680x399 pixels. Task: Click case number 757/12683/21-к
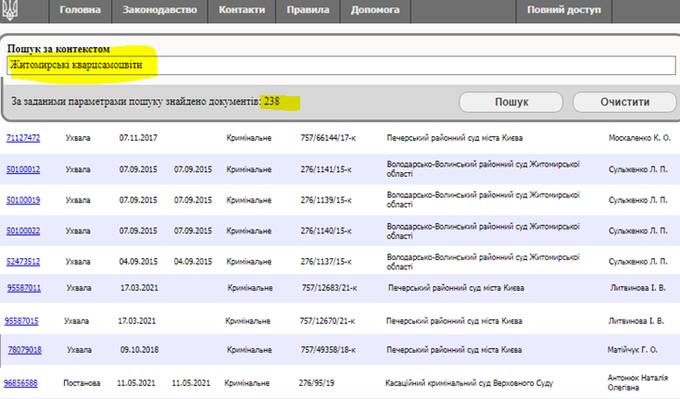(330, 288)
